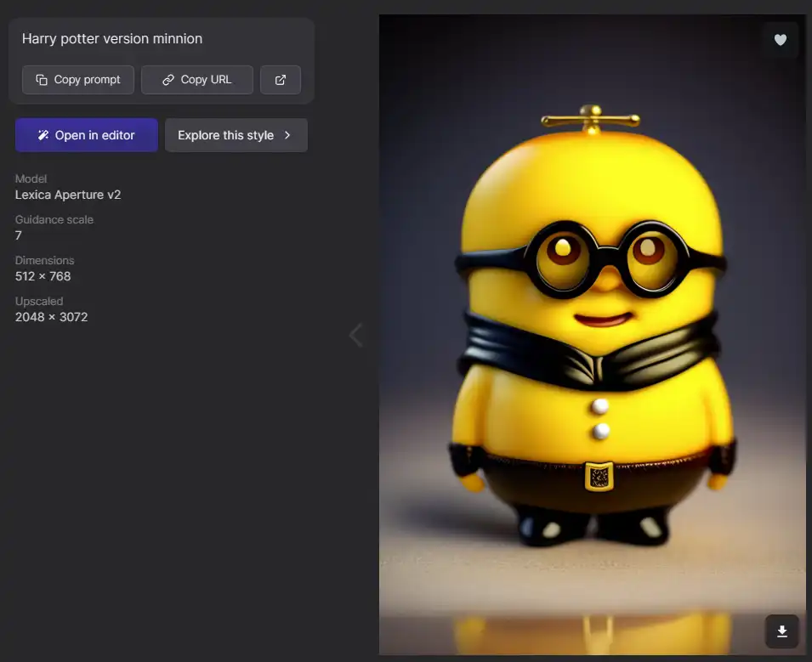The width and height of the screenshot is (812, 662).
Task: Select the prompt text 'Harry potter version minnion'
Action: pyautogui.click(x=112, y=39)
